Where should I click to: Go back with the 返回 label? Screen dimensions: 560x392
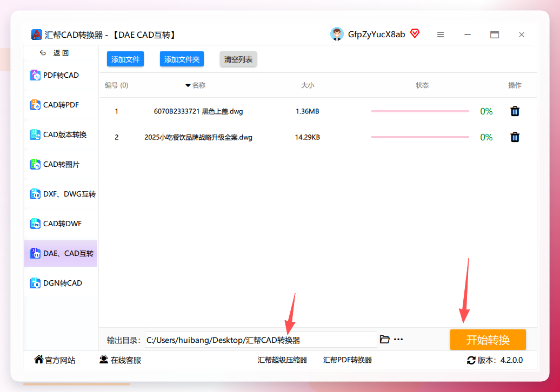61,53
